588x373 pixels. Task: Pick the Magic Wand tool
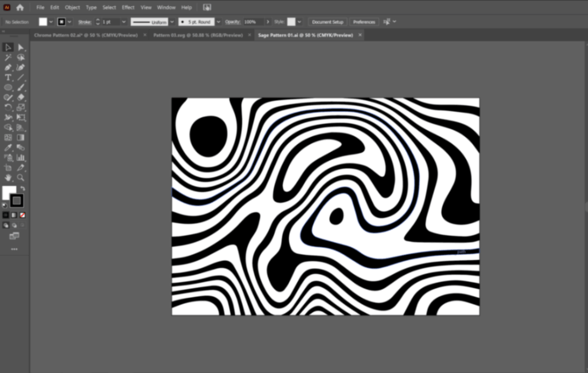click(8, 57)
